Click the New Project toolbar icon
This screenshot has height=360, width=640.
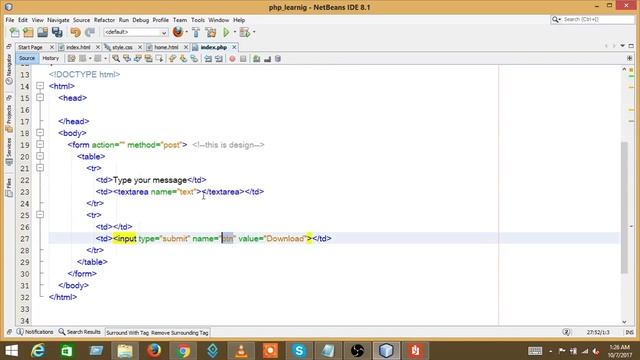click(x=28, y=32)
